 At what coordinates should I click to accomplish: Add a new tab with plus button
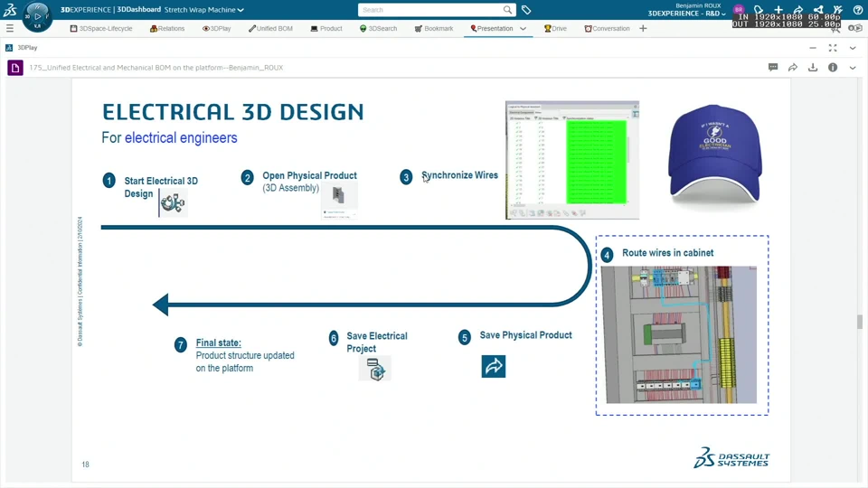[x=643, y=29]
